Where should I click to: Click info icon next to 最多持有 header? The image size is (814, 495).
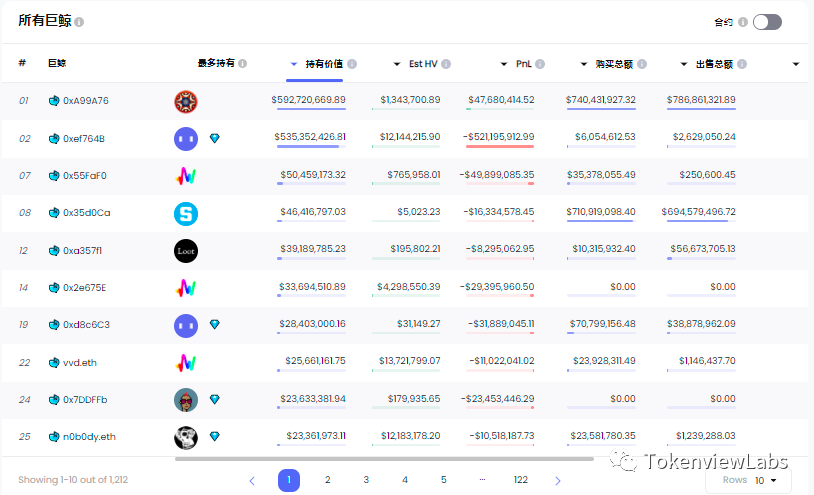point(242,63)
